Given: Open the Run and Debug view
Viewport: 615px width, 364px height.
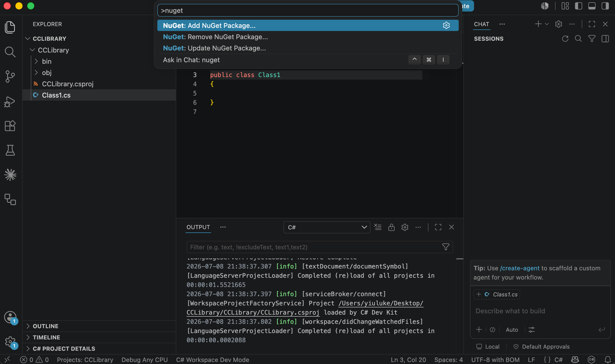Looking at the screenshot, I should [x=10, y=101].
